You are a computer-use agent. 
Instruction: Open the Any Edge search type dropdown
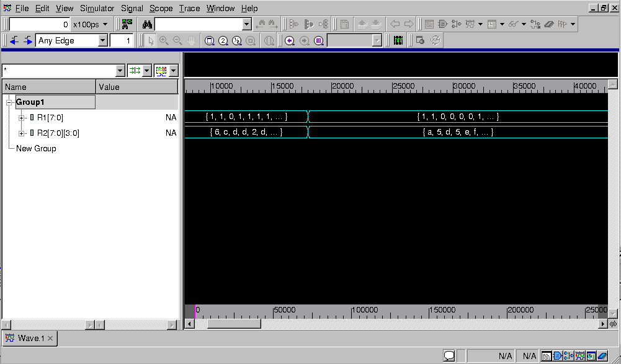coord(103,40)
